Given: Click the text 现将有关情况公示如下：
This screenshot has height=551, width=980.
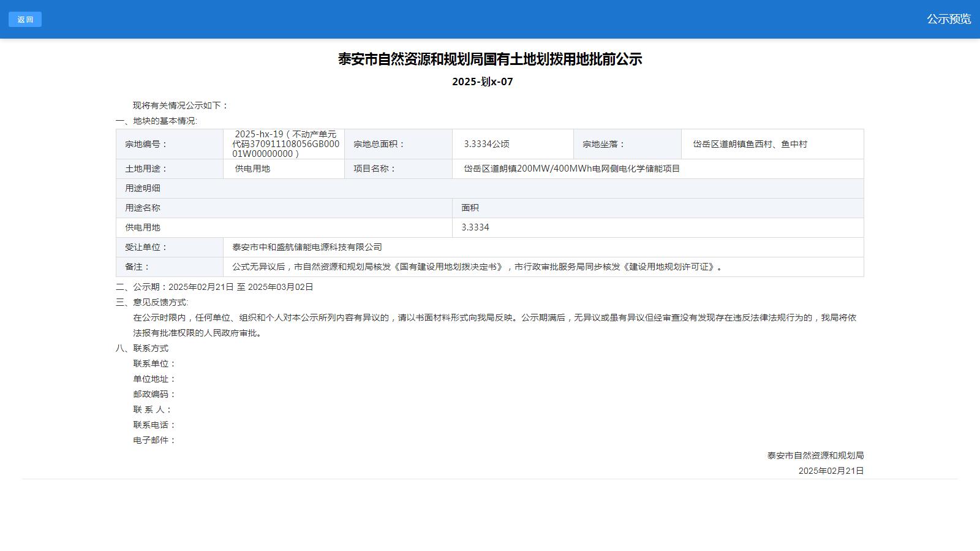Looking at the screenshot, I should pyautogui.click(x=181, y=105).
